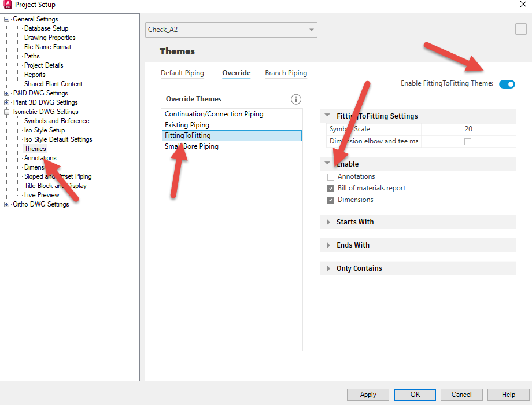Expand the Ortho DWG Settings tree node
Image resolution: width=532 pixels, height=405 pixels.
point(5,204)
